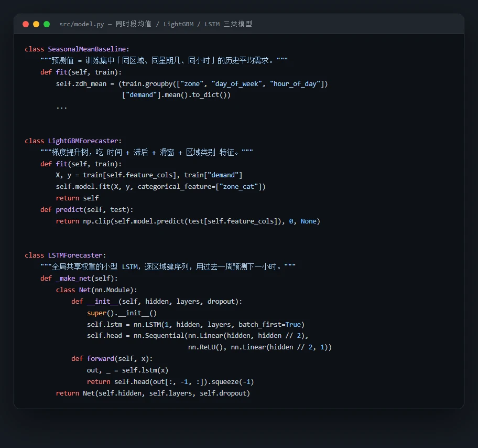Click "self.model.fit" call
Image resolution: width=478 pixels, height=448 pixels.
coord(83,186)
